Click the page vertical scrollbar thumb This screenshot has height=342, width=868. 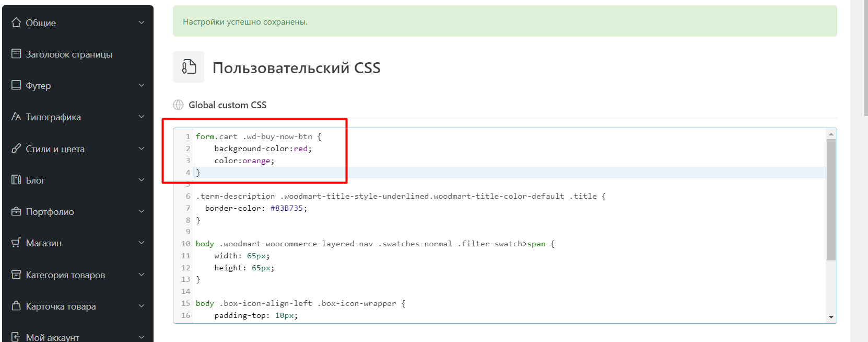865,58
